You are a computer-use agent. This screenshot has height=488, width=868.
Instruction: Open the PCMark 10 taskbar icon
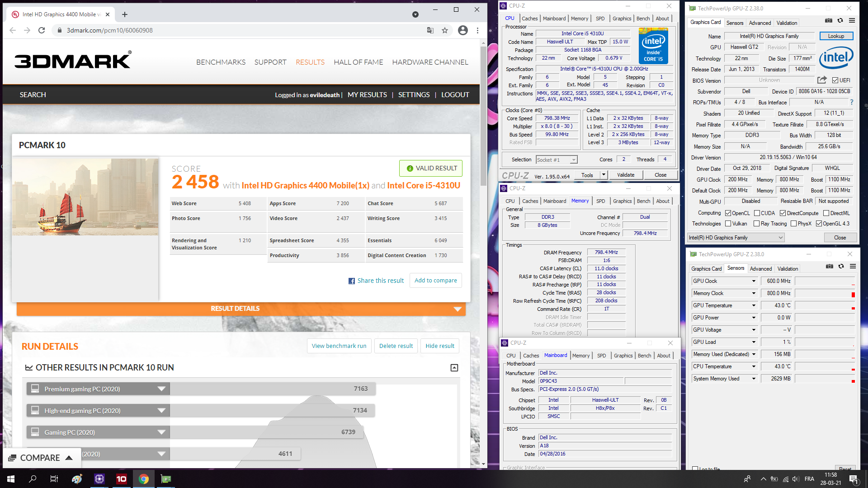(122, 479)
